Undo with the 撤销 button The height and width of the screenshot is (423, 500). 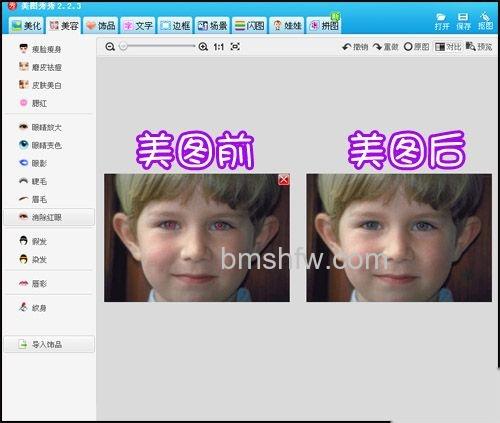point(355,47)
